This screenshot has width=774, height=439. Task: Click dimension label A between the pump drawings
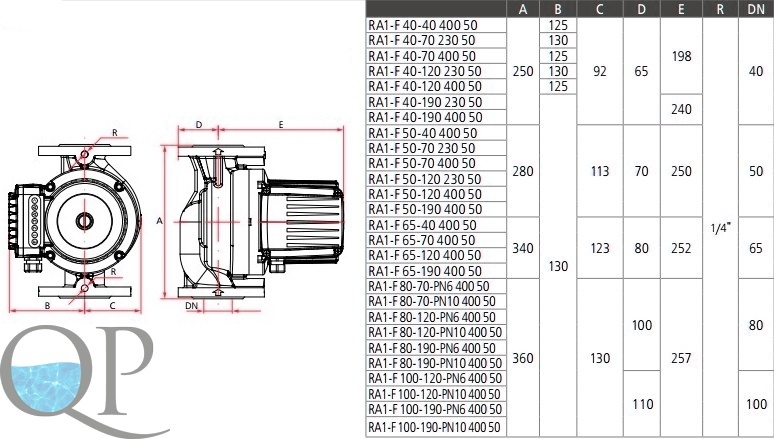160,219
